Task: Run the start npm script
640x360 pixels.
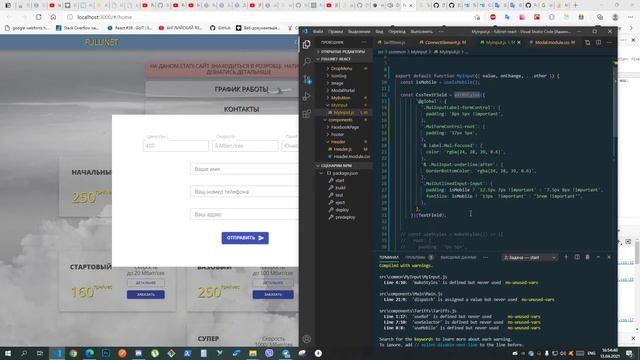Action: [x=340, y=180]
